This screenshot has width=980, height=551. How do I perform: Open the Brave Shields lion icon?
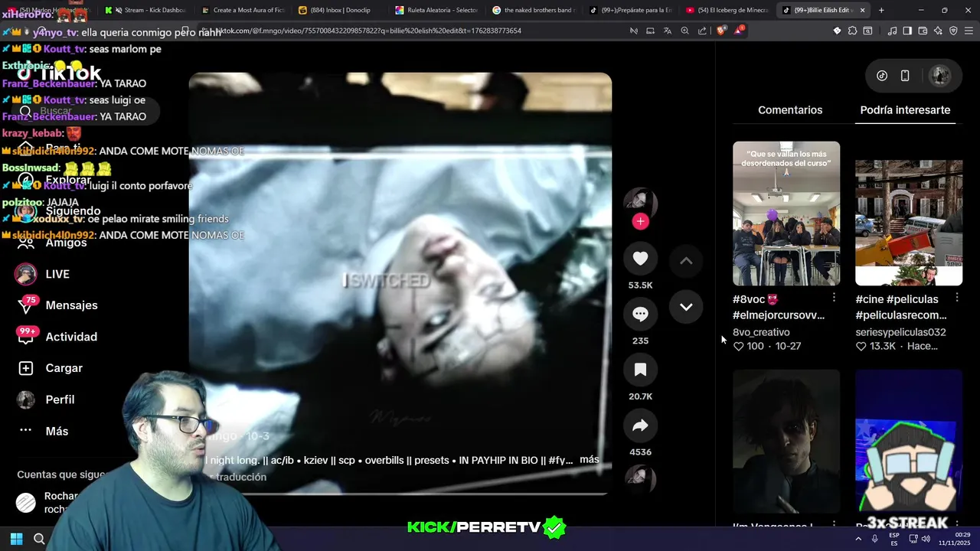click(x=721, y=31)
